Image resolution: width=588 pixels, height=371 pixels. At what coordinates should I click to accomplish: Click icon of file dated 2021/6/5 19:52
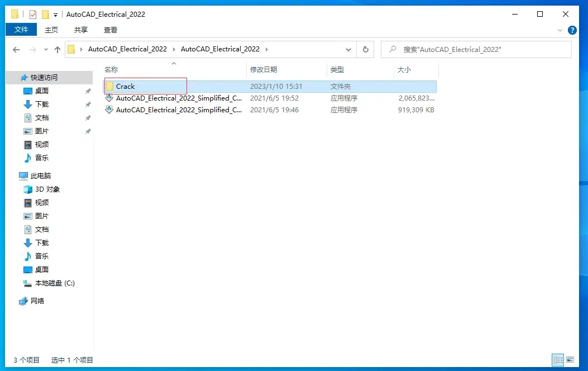tap(109, 98)
